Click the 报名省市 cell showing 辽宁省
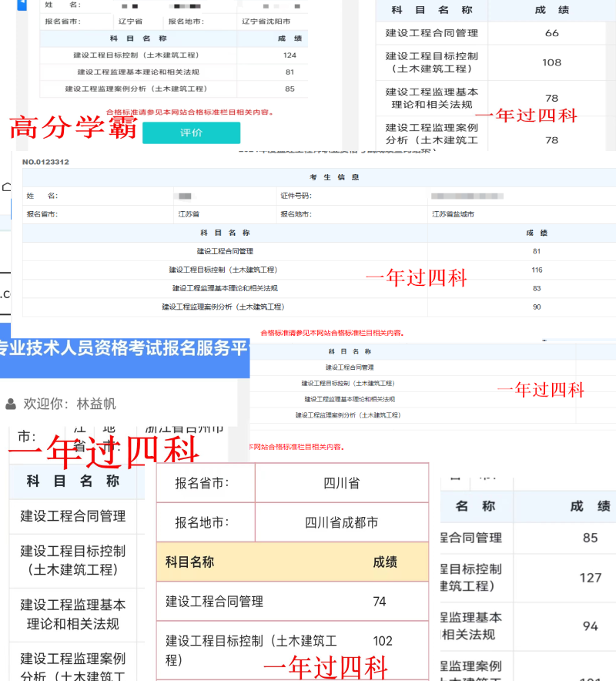 pos(129,22)
